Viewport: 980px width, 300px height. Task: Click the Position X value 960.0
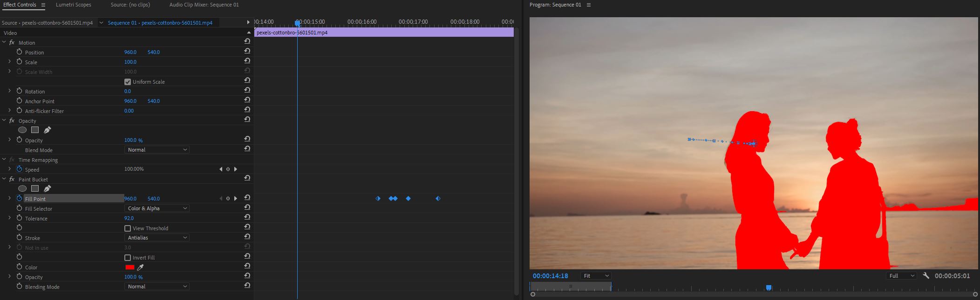click(x=130, y=52)
